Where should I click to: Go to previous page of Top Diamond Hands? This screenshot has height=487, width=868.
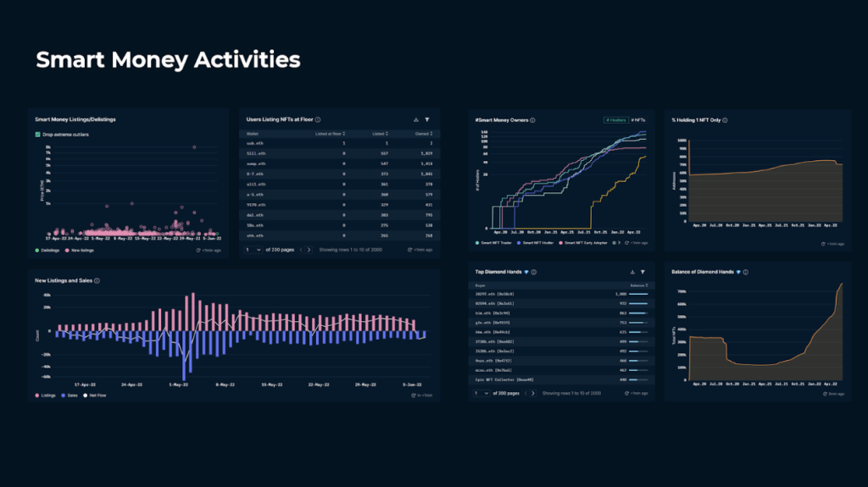[x=526, y=394]
